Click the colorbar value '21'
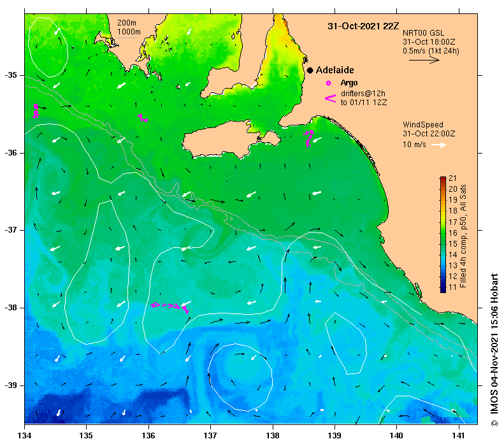Image resolution: width=504 pixels, height=446 pixels. tap(452, 178)
